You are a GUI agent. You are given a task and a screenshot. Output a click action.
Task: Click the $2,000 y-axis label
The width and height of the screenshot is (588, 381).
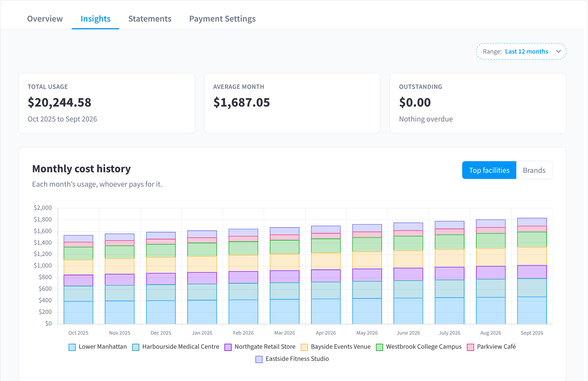(x=43, y=208)
